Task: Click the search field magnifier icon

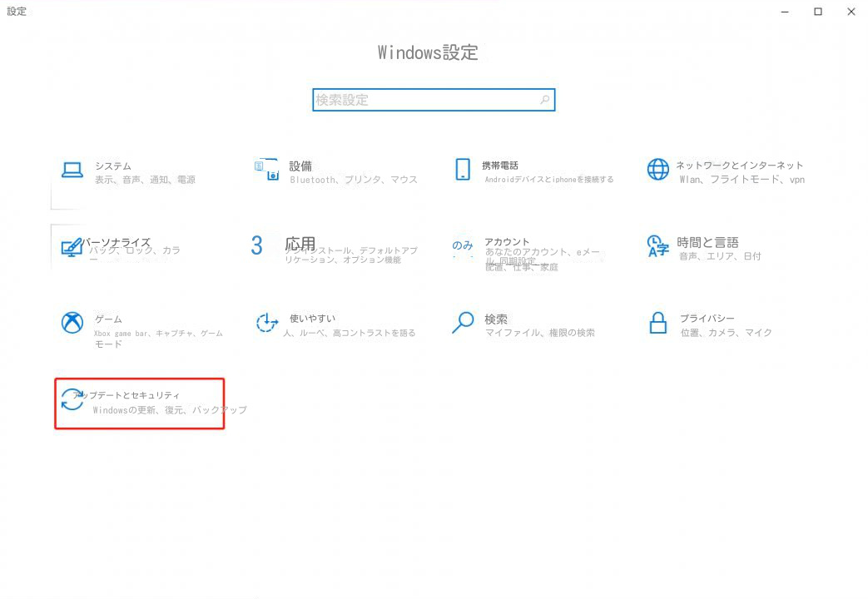Action: point(545,100)
